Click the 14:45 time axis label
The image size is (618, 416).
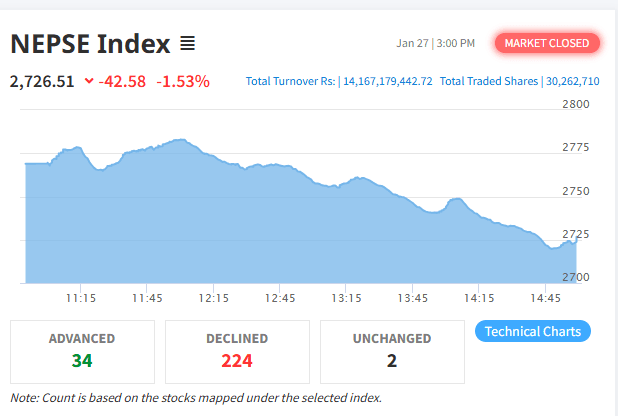coord(545,298)
